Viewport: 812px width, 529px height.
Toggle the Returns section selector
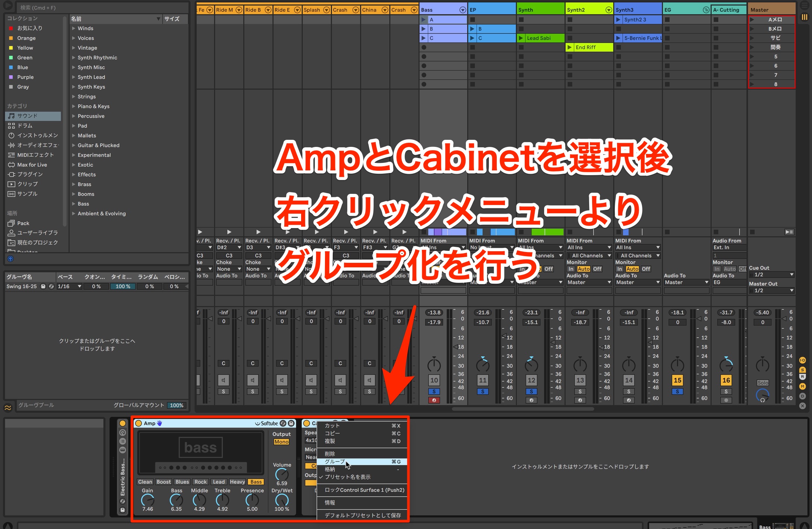[x=802, y=377]
